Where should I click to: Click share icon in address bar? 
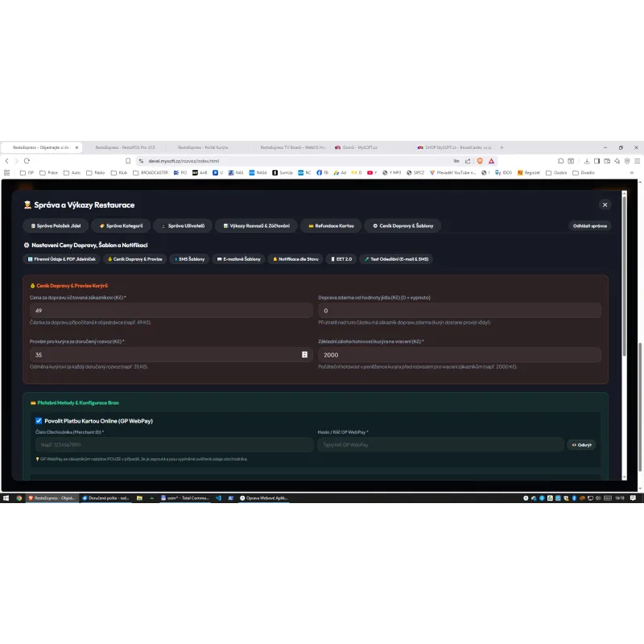(468, 161)
